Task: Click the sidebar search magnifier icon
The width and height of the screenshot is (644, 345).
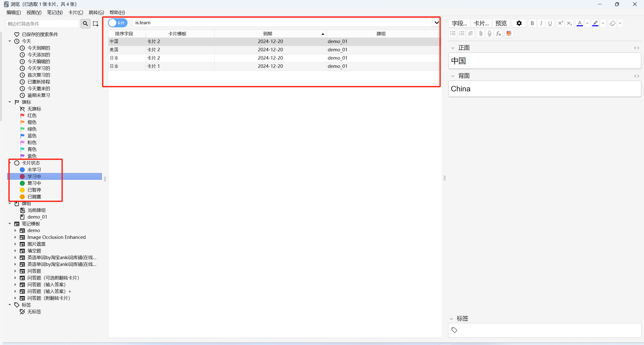Action: point(85,24)
